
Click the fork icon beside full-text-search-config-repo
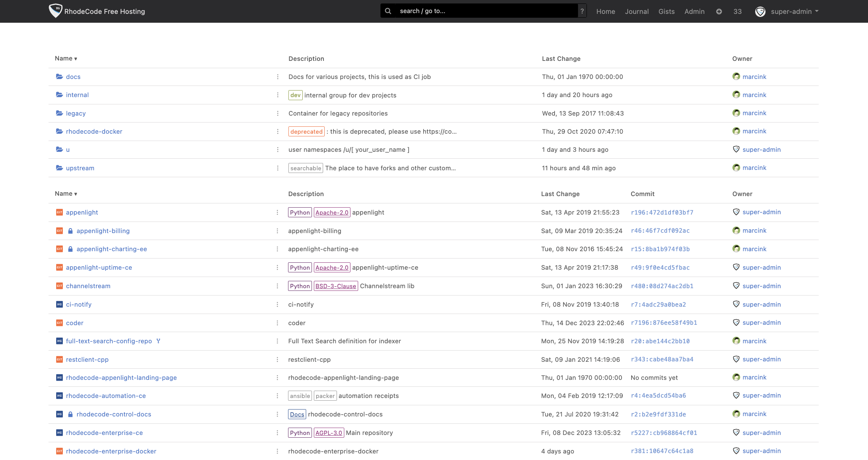click(158, 341)
